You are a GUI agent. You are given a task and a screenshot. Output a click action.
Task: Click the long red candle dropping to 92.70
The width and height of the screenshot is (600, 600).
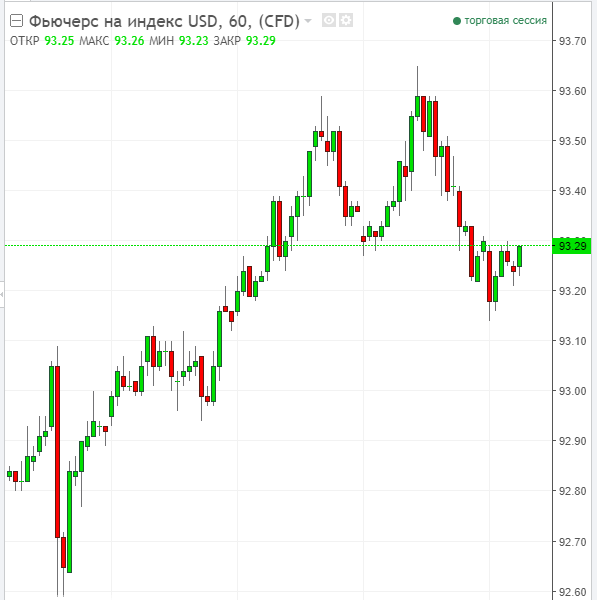57,450
